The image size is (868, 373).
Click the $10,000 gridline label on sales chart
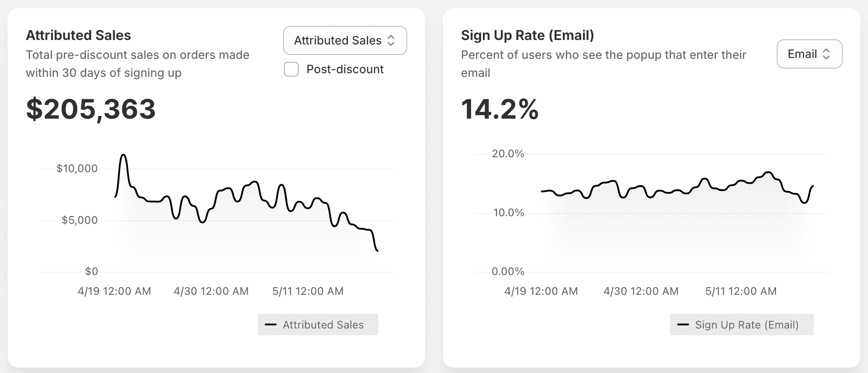coord(77,169)
